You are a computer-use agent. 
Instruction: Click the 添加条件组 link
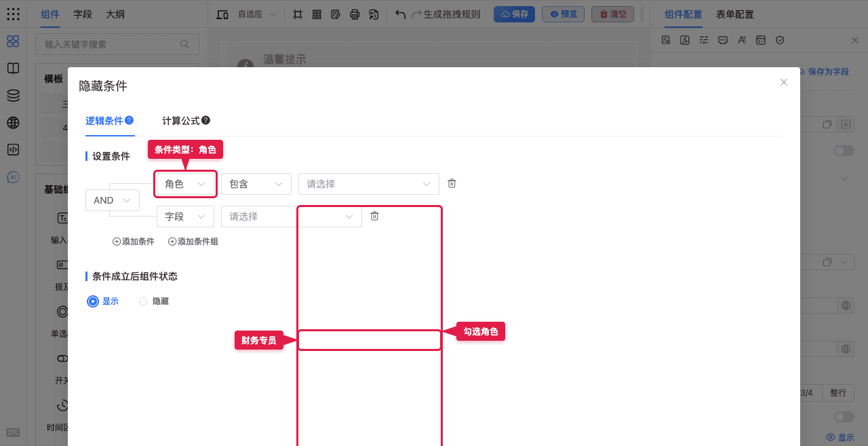193,242
